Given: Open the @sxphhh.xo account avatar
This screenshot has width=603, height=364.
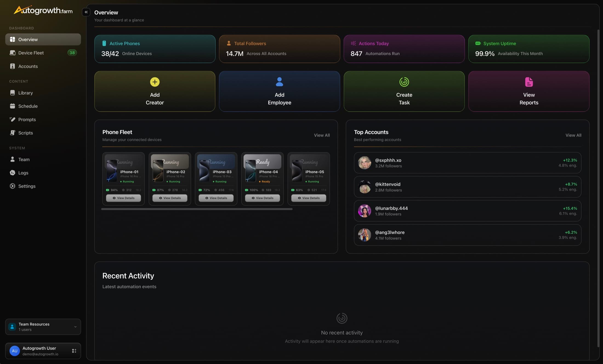Looking at the screenshot, I should [364, 163].
